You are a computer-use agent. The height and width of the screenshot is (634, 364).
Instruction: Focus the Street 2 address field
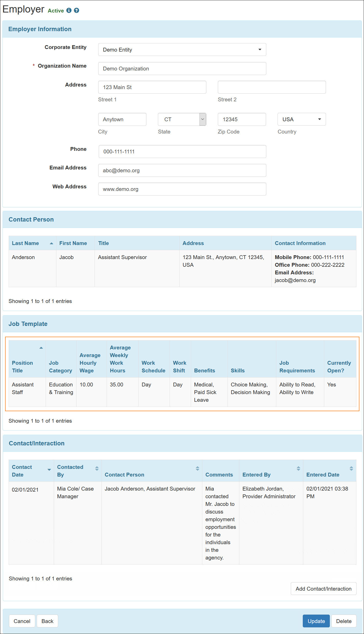pyautogui.click(x=271, y=87)
